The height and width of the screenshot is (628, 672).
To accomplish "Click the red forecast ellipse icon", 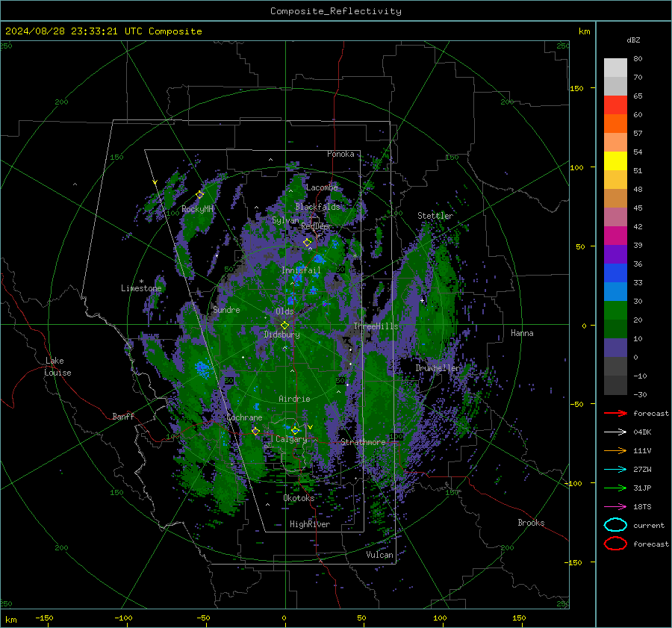I will [615, 544].
